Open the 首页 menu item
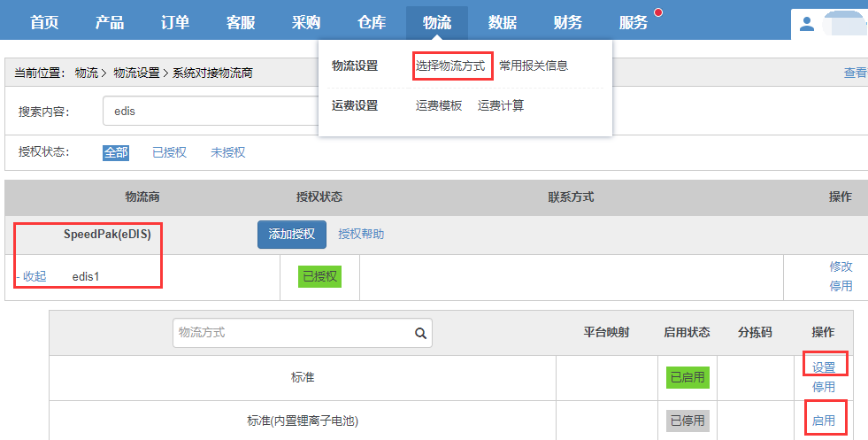Image resolution: width=868 pixels, height=440 pixels. 44,22
